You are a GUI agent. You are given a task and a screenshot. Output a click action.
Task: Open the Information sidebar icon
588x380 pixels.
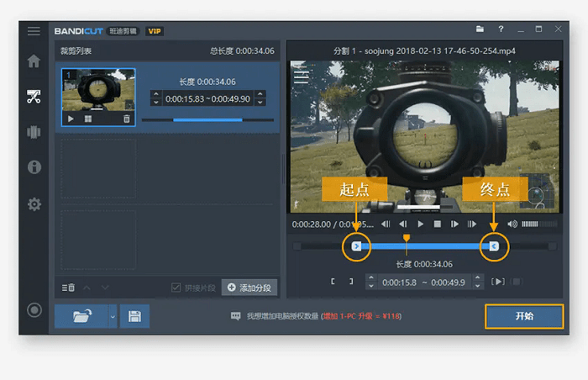tap(34, 166)
